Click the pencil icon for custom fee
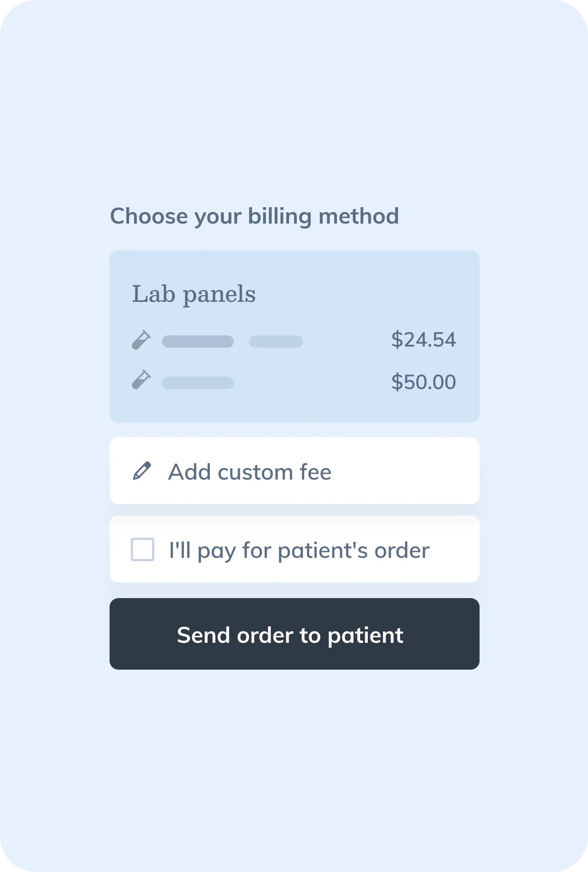Screen dimensions: 588x872 (x=142, y=471)
